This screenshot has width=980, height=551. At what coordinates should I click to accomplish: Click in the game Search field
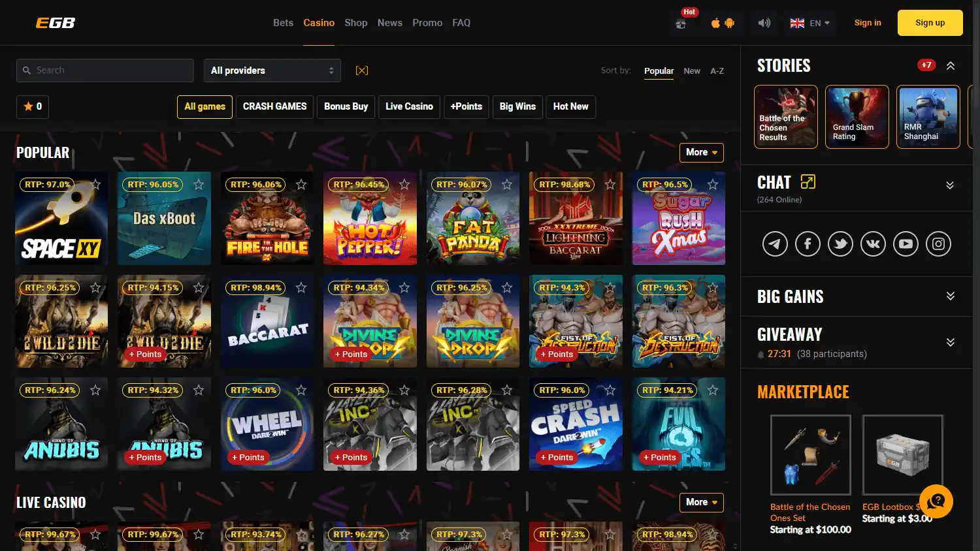(x=105, y=71)
